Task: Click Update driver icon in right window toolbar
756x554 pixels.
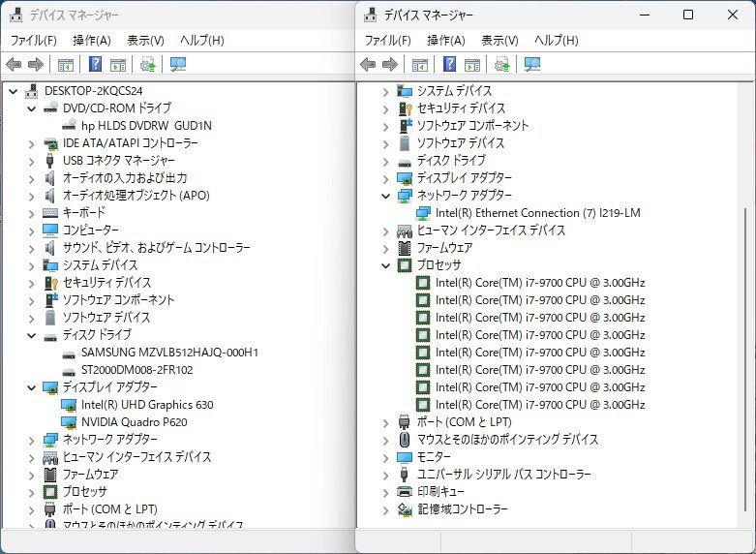Action: tap(502, 64)
